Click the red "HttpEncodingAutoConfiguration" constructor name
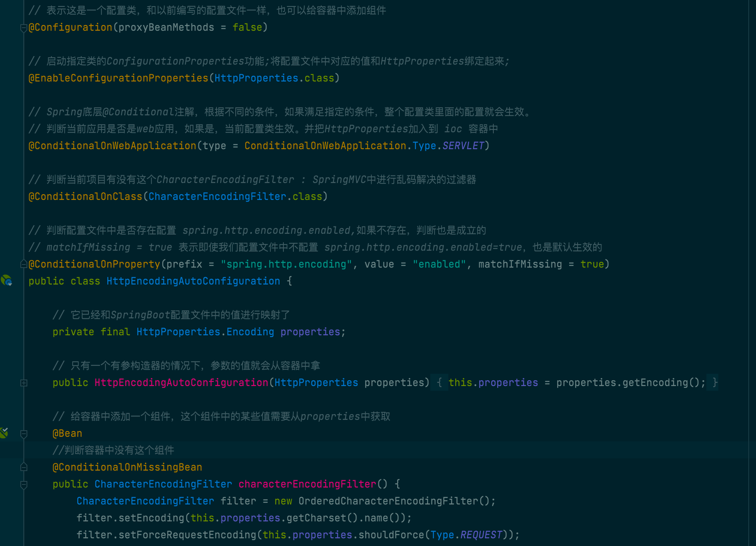This screenshot has width=756, height=546. (x=181, y=383)
